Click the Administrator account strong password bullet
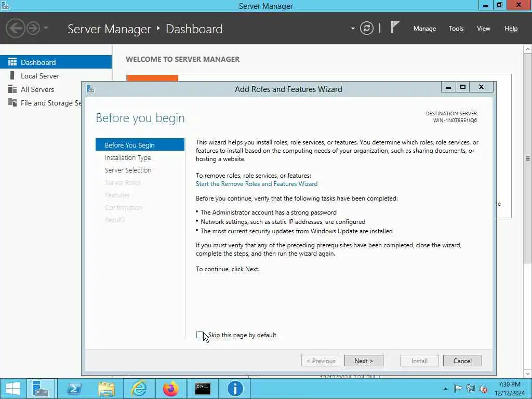The height and width of the screenshot is (399, 532). 269,212
